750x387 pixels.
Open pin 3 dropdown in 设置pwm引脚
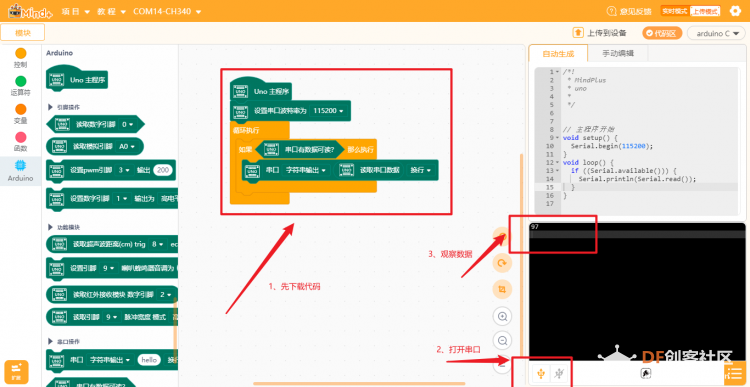click(x=124, y=170)
